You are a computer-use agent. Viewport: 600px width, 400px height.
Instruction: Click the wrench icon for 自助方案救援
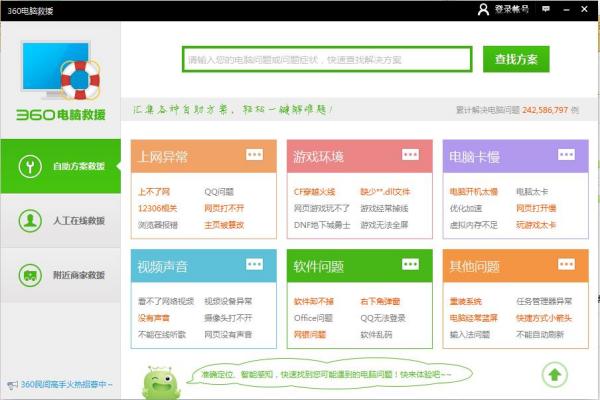pos(30,165)
